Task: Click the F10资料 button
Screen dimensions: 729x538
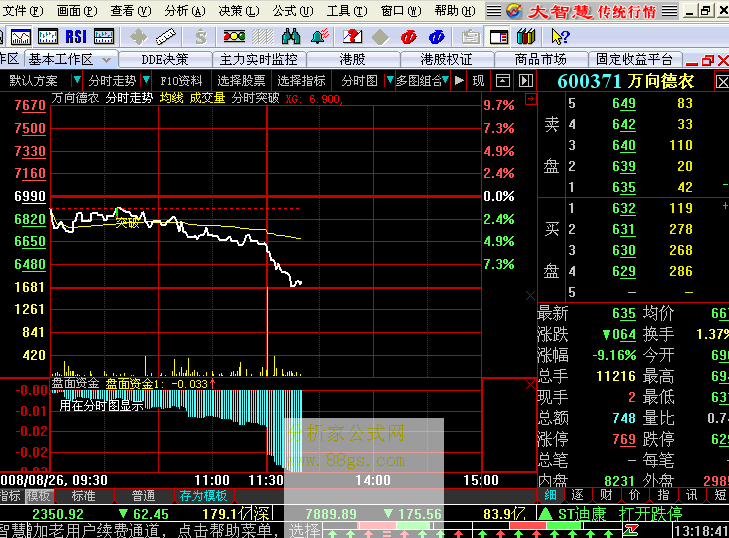Action: tap(181, 81)
